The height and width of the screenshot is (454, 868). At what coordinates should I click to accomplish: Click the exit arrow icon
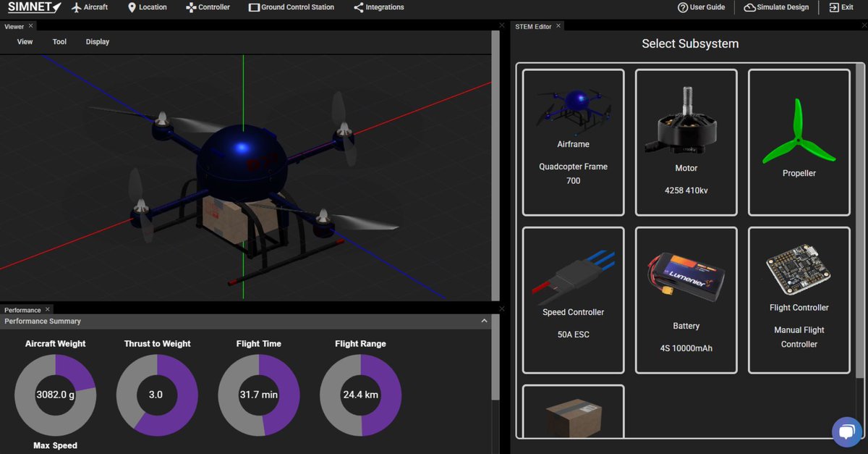coord(834,7)
